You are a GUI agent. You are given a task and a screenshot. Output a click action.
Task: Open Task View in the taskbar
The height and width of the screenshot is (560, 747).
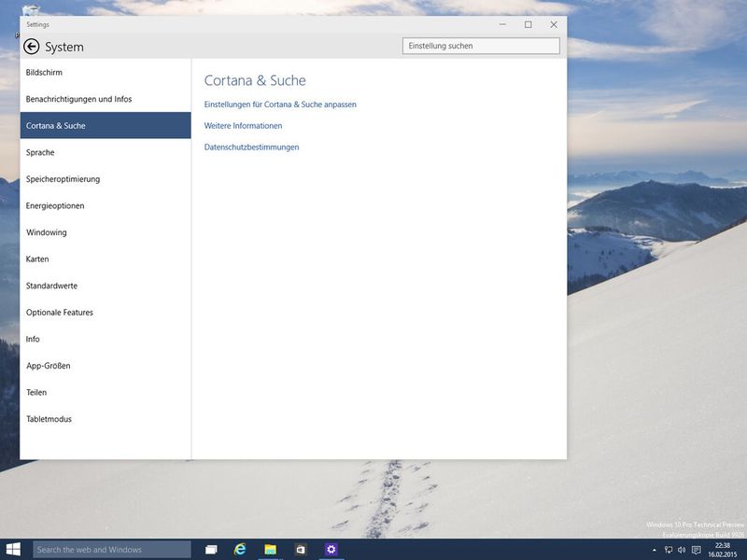(x=211, y=550)
